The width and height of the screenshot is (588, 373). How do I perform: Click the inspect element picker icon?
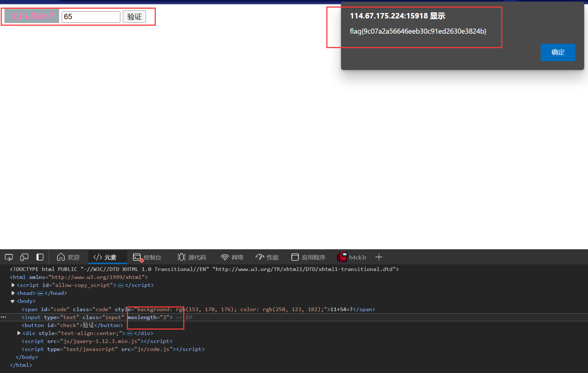[9, 257]
